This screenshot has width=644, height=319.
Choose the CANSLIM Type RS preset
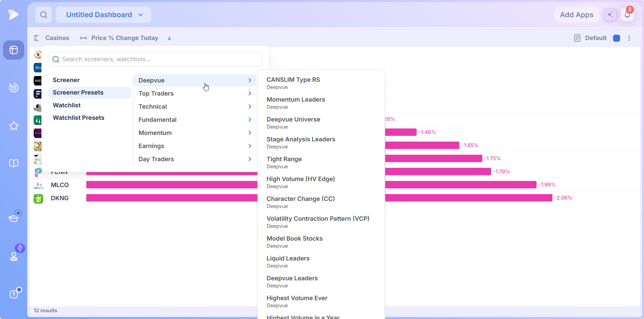pos(321,83)
